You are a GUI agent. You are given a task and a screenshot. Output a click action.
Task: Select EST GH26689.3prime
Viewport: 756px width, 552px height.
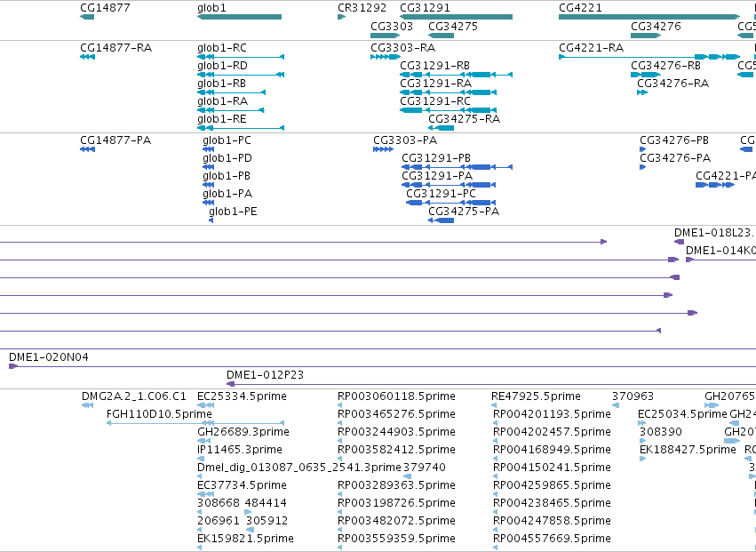(204, 441)
